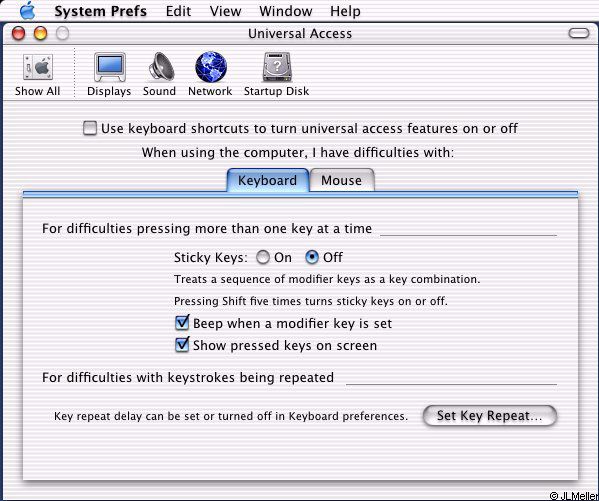Open the View menu
Screen dimensions: 599x501
[225, 11]
